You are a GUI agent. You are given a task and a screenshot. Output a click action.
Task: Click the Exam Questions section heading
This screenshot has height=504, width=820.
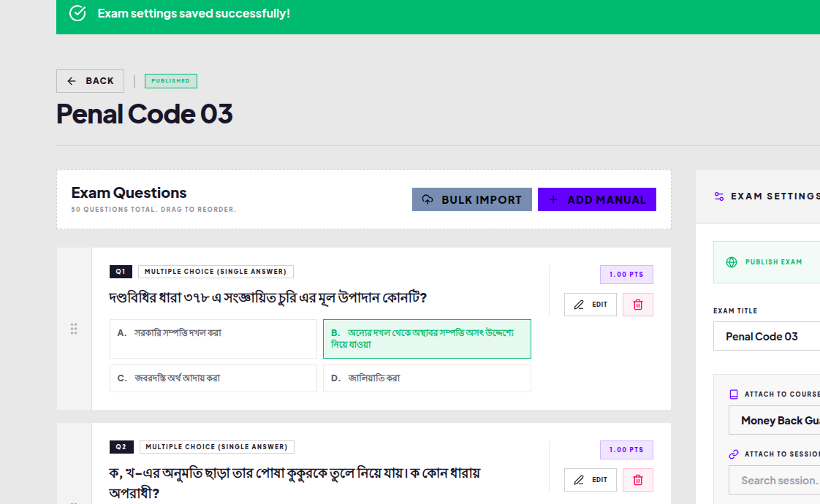coord(129,193)
